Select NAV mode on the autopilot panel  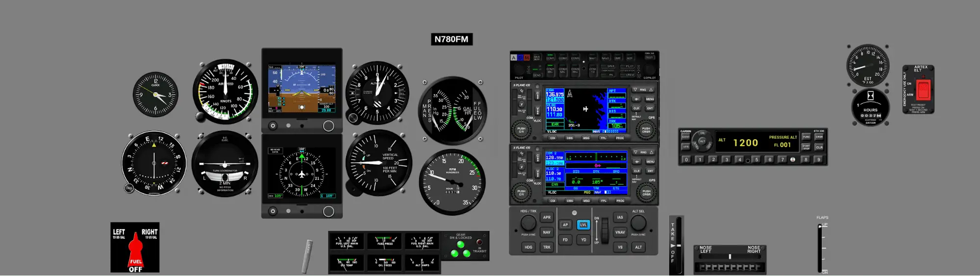coord(547,232)
